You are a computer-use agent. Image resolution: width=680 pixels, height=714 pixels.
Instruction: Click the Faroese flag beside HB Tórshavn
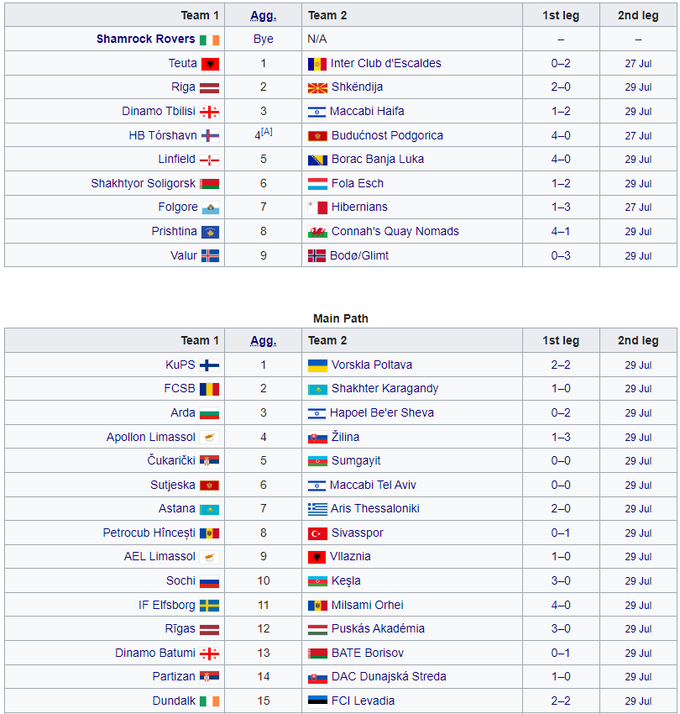[210, 135]
